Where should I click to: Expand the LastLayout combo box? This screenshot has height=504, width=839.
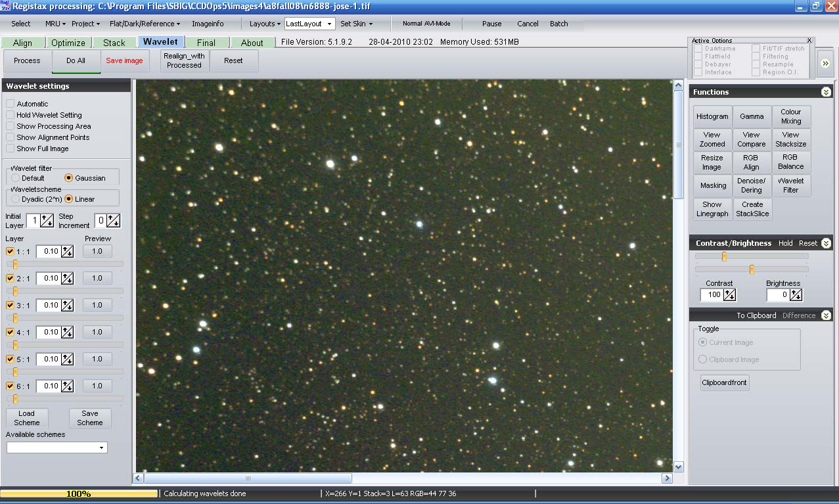(329, 24)
